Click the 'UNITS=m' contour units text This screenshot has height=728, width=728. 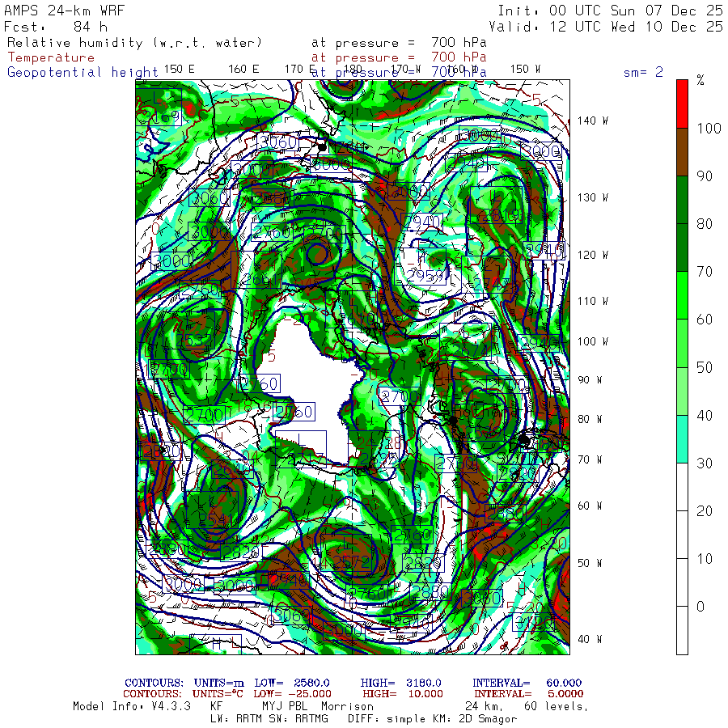pyautogui.click(x=219, y=683)
